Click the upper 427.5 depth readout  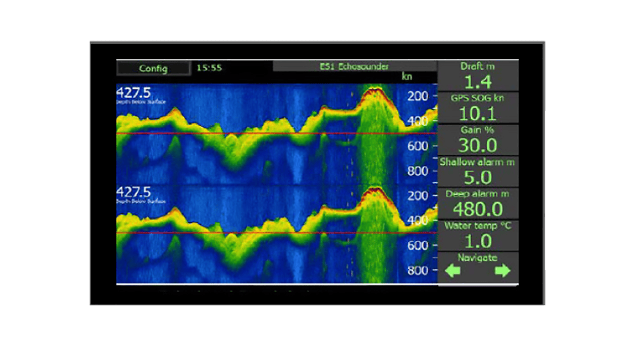coord(133,93)
